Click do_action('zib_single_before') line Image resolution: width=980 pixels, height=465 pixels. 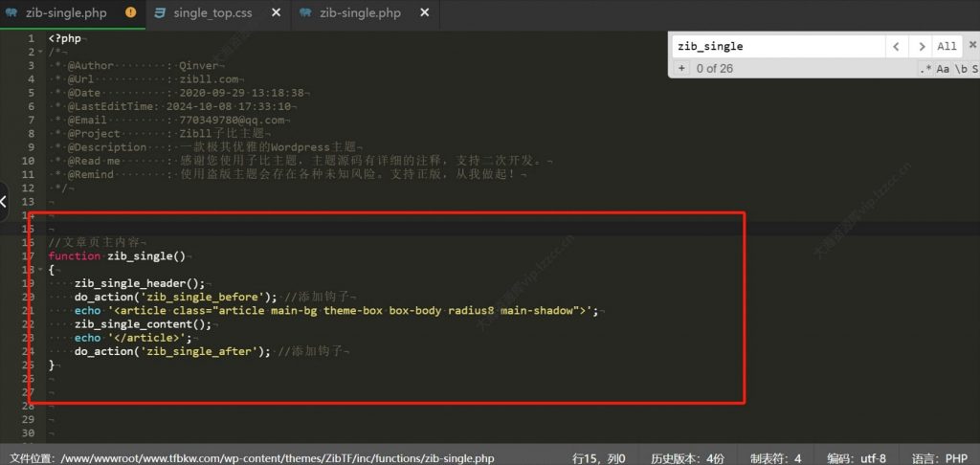(215, 297)
